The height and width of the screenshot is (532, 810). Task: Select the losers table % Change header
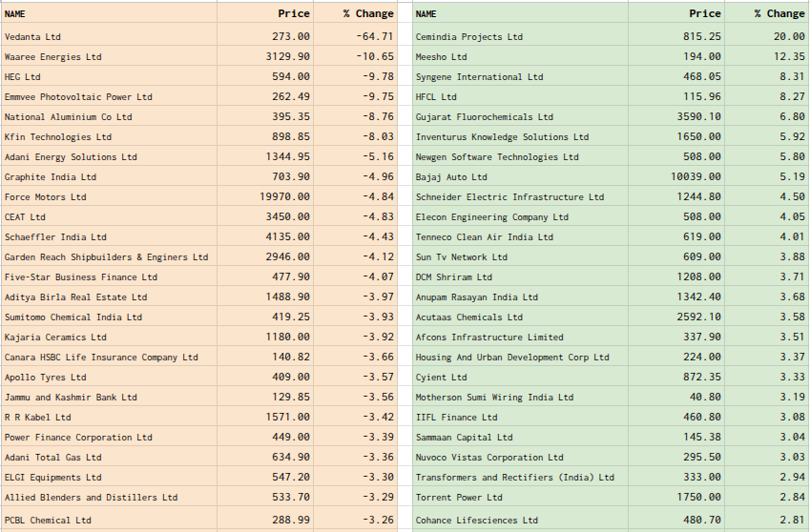point(356,13)
